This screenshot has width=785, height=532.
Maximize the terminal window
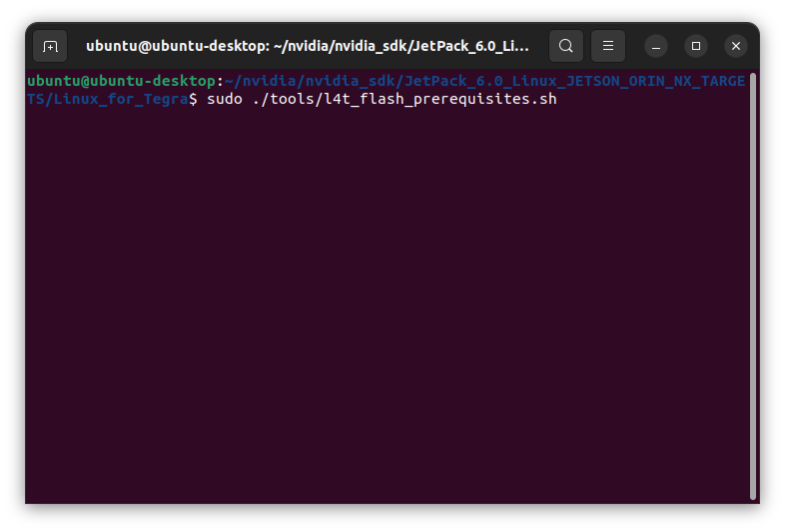click(x=696, y=46)
